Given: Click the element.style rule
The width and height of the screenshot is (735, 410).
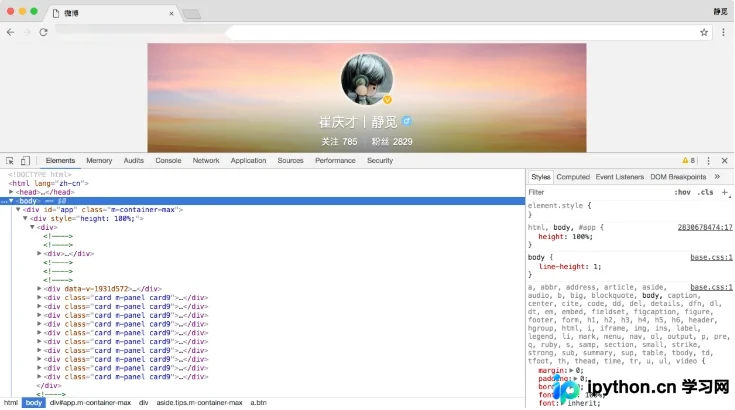Looking at the screenshot, I should pos(559,206).
